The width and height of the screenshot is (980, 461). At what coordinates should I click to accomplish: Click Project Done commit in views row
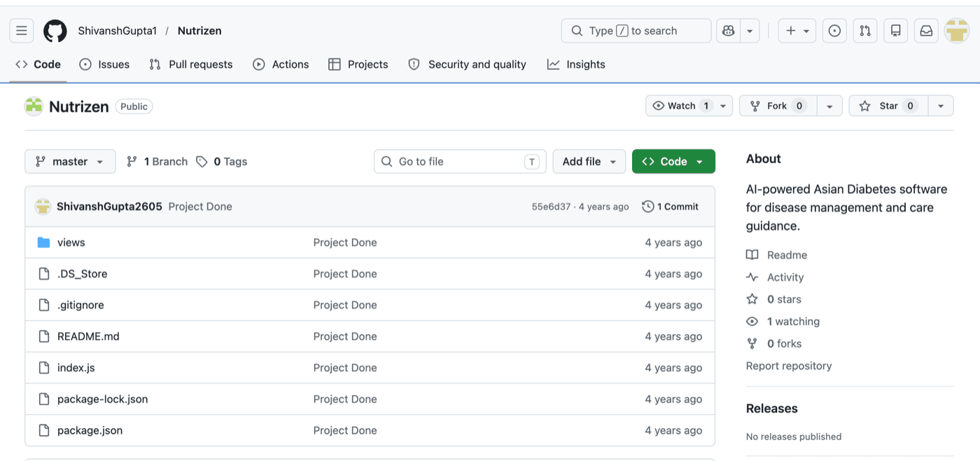(x=345, y=242)
